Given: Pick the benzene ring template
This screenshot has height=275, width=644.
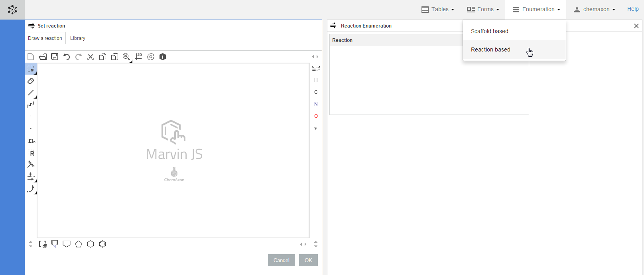Looking at the screenshot, I should point(102,244).
